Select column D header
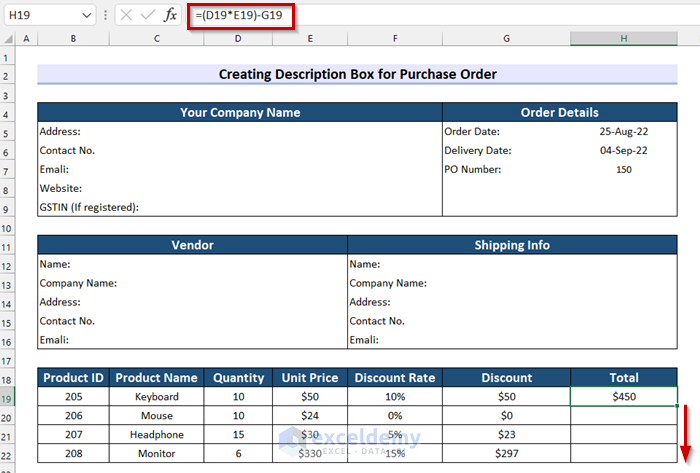The width and height of the screenshot is (700, 473). pos(238,39)
